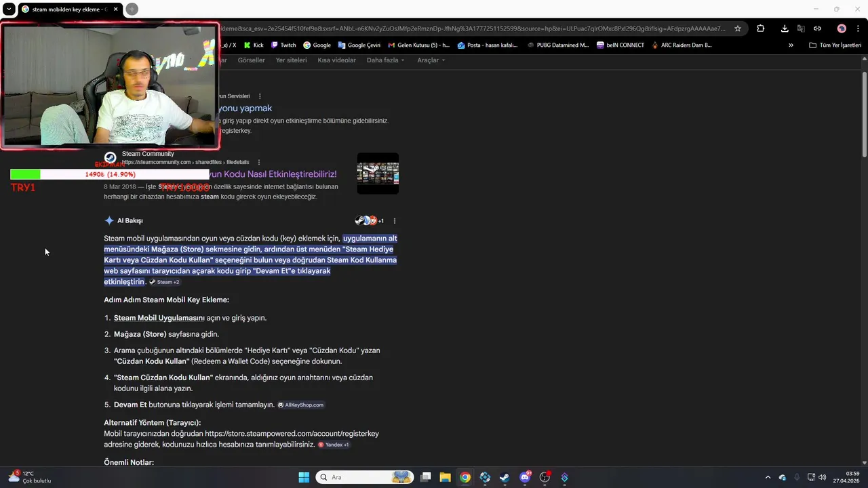
Task: Show hidden system tray icons
Action: (768, 477)
